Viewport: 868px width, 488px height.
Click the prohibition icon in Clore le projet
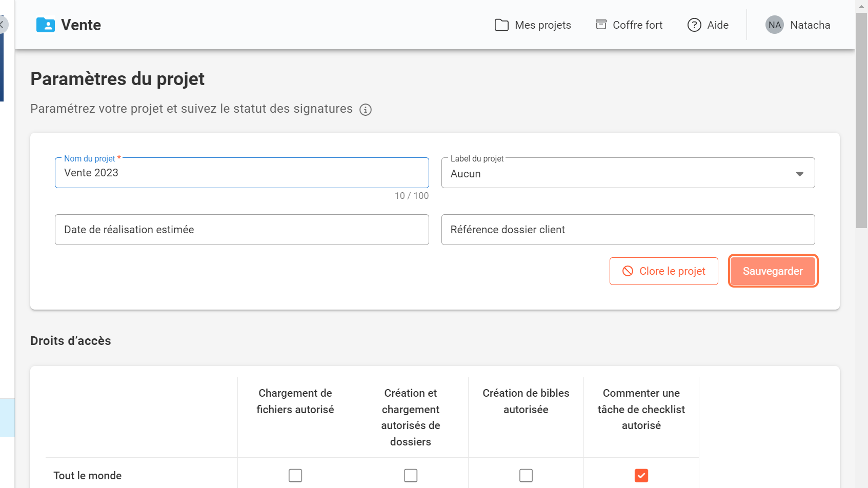(x=628, y=271)
